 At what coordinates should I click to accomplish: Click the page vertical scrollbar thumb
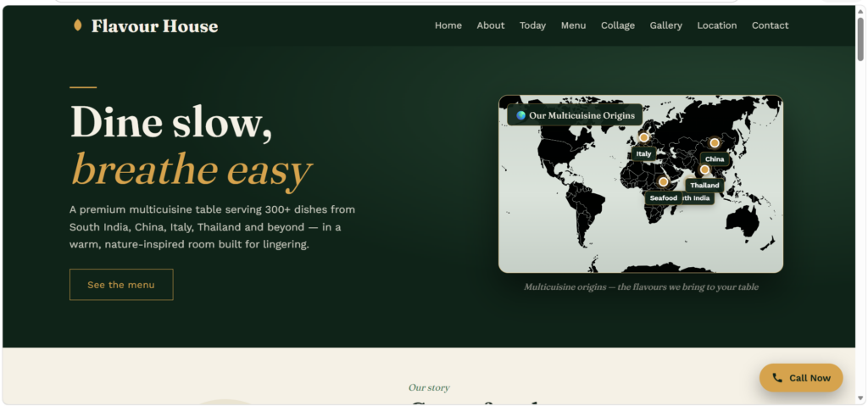[x=860, y=39]
